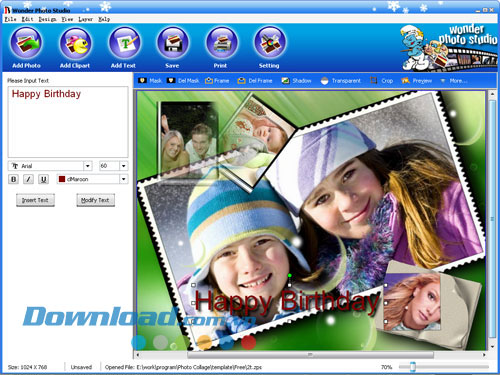The height and width of the screenshot is (375, 500).
Task: Select the Crop tool
Action: 382,81
